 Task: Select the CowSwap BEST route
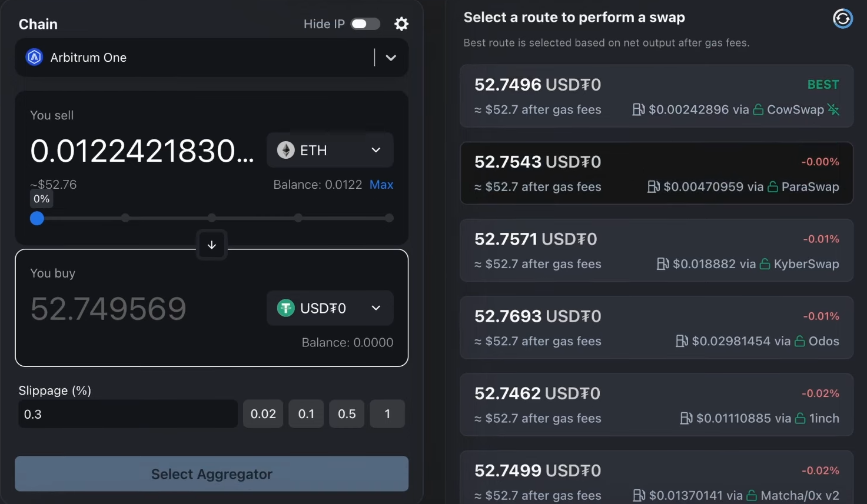click(656, 96)
